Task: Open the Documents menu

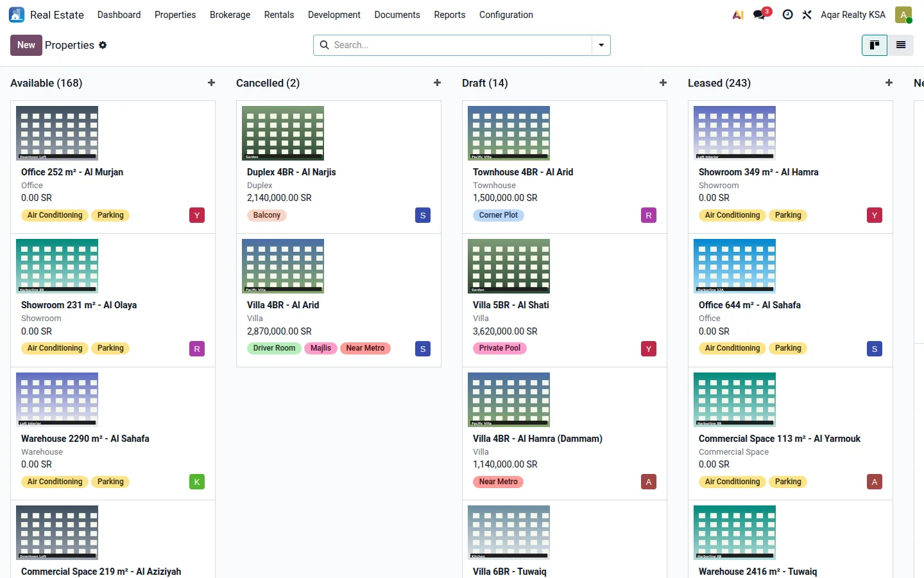Action: [x=397, y=15]
